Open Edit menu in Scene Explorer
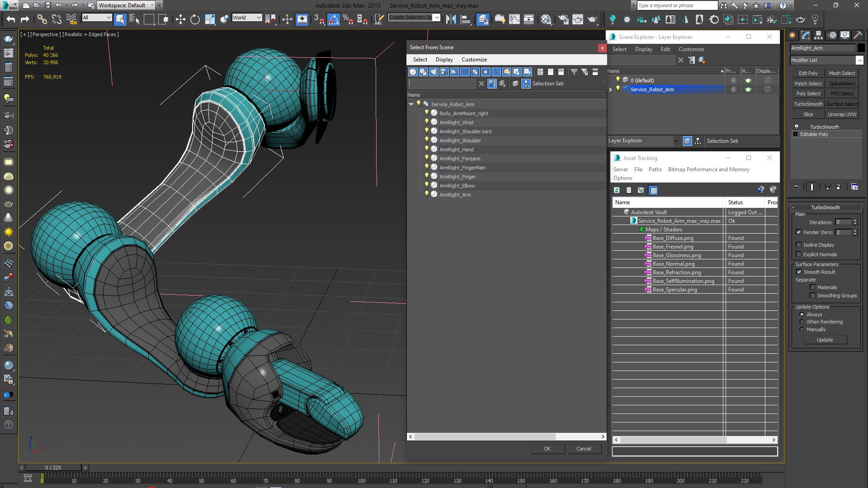 tap(665, 49)
